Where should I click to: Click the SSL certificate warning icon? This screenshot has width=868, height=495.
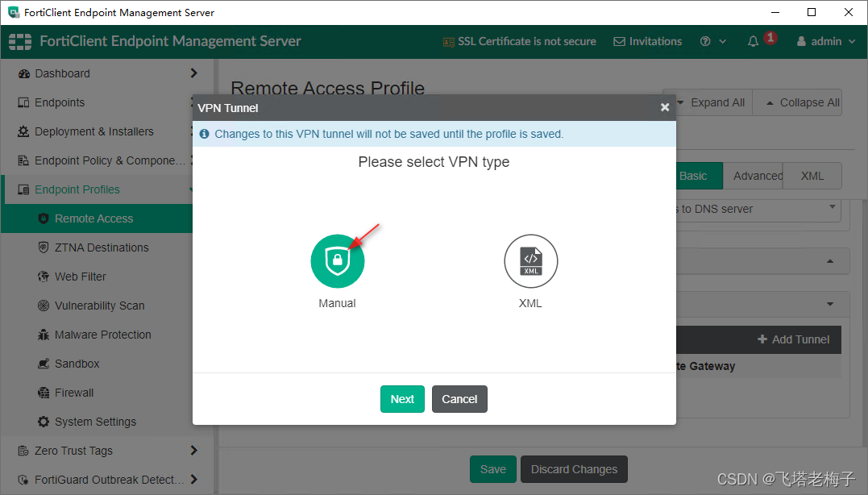[x=448, y=42]
